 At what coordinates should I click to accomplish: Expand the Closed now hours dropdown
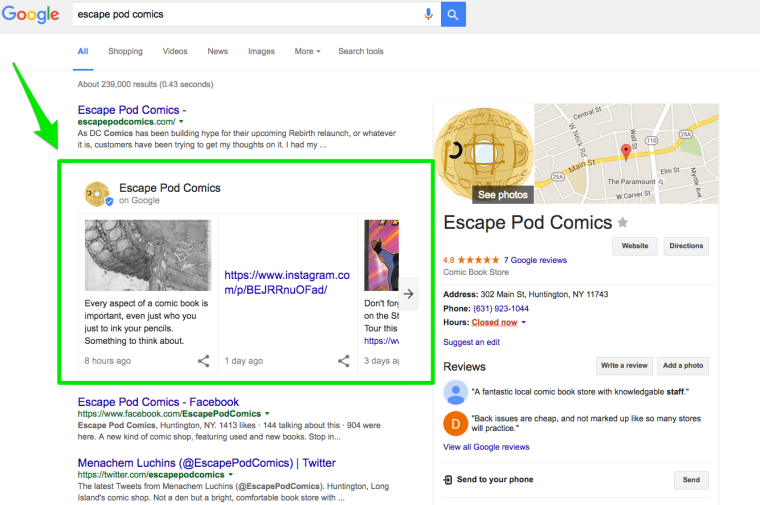[x=499, y=322]
